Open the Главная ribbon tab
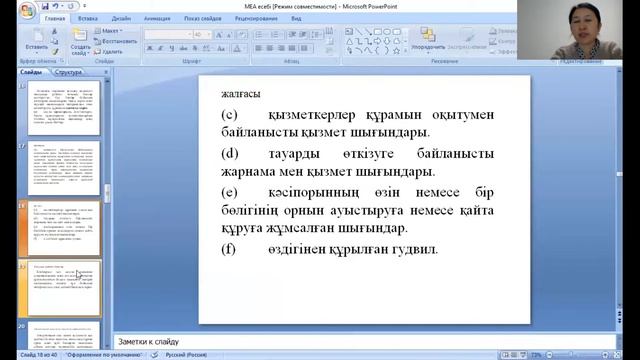640x360 pixels. point(55,19)
